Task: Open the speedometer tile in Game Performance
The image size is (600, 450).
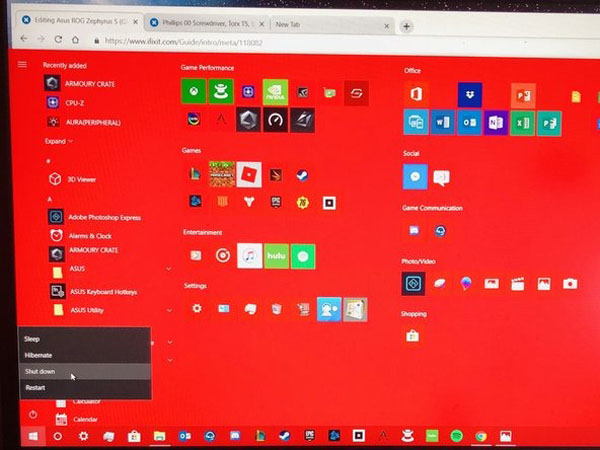Action: [x=276, y=120]
